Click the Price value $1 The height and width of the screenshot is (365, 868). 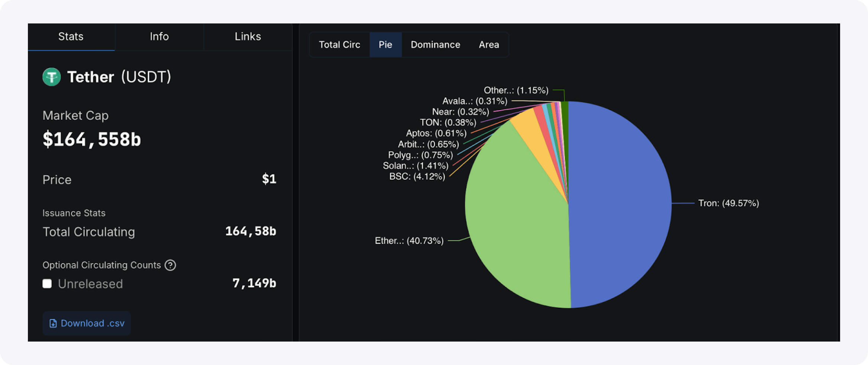(x=269, y=179)
